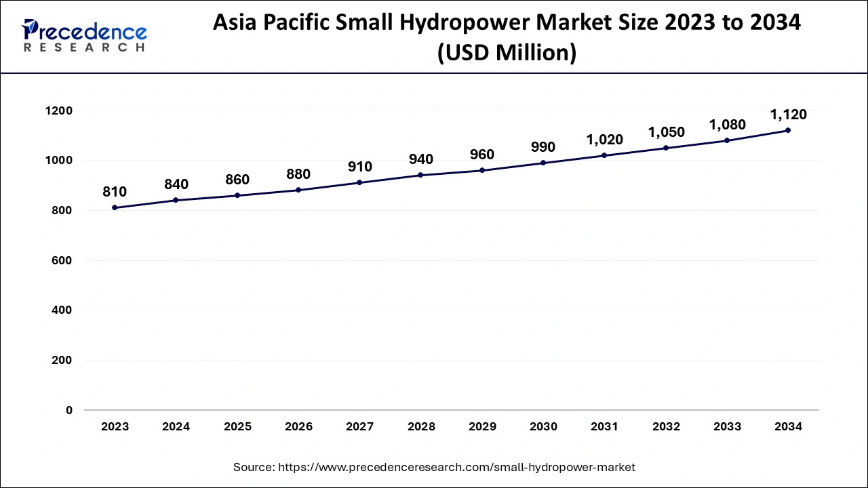Select the 960 data label
The image size is (868, 488).
(x=481, y=155)
